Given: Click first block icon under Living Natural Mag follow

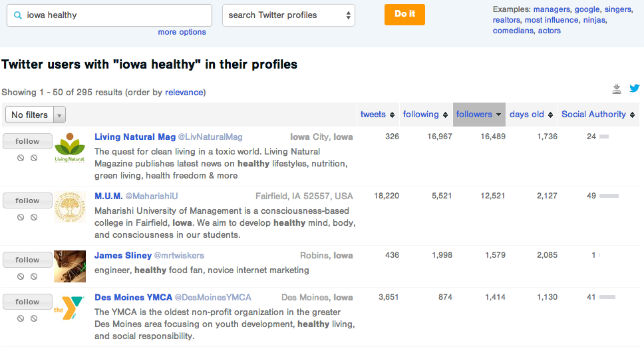Looking at the screenshot, I should (21, 158).
